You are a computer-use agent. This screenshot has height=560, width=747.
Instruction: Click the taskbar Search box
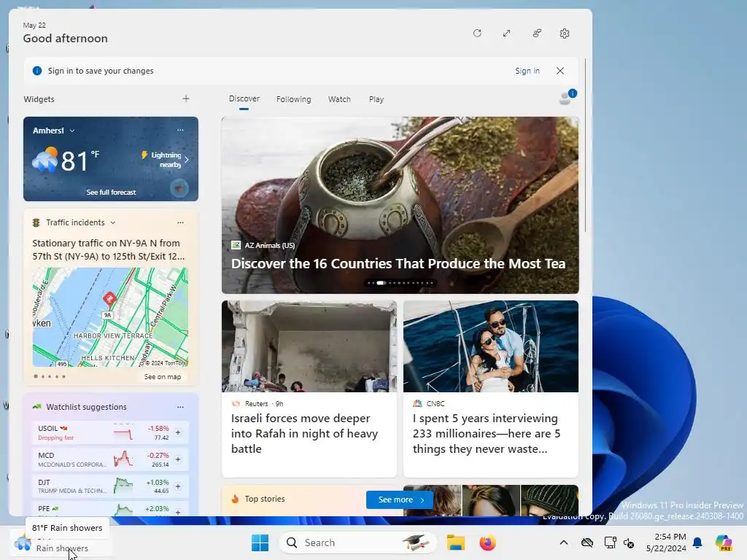pos(358,542)
